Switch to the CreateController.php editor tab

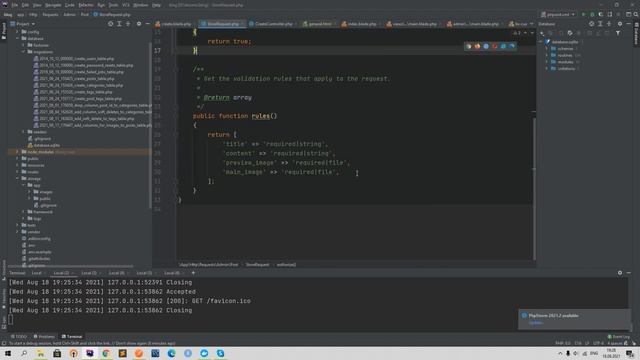point(270,24)
